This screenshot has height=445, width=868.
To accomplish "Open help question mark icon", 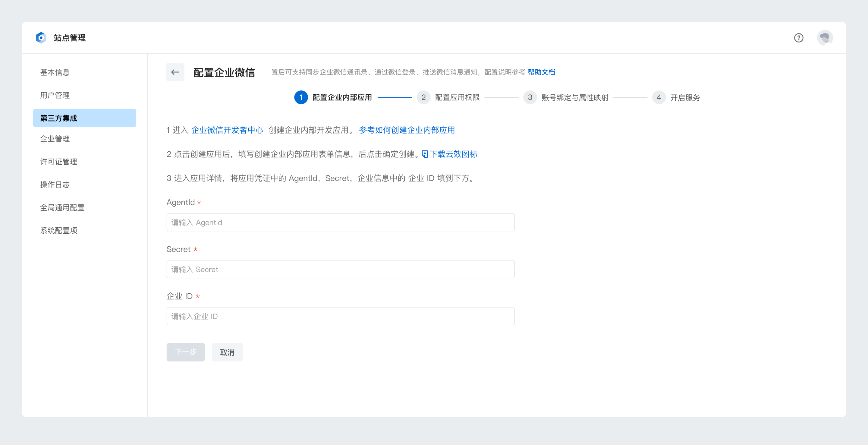I will click(x=798, y=38).
